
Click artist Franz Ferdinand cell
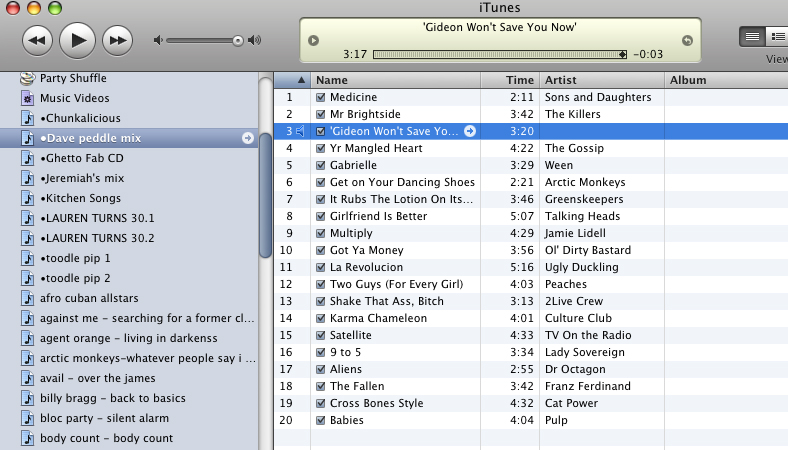[587, 386]
